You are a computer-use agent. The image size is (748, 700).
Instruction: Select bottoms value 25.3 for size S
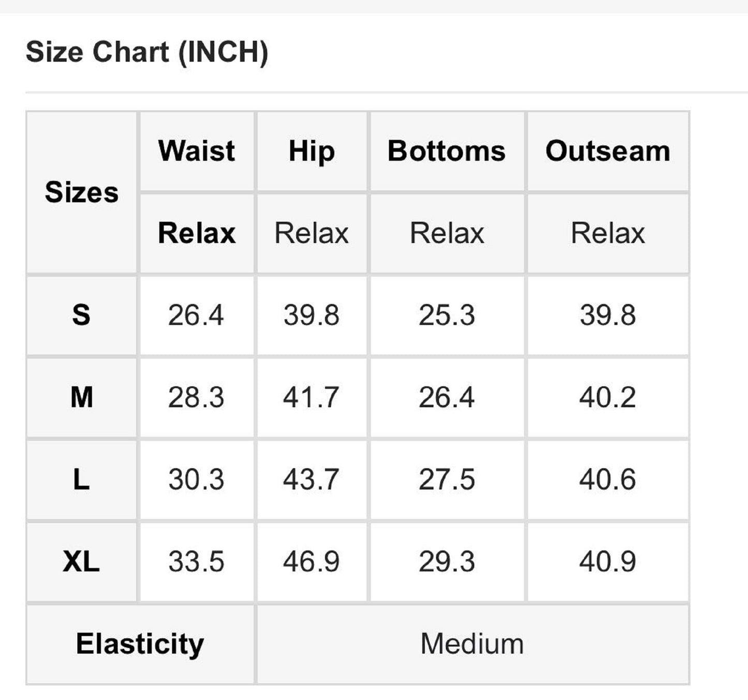tap(447, 315)
